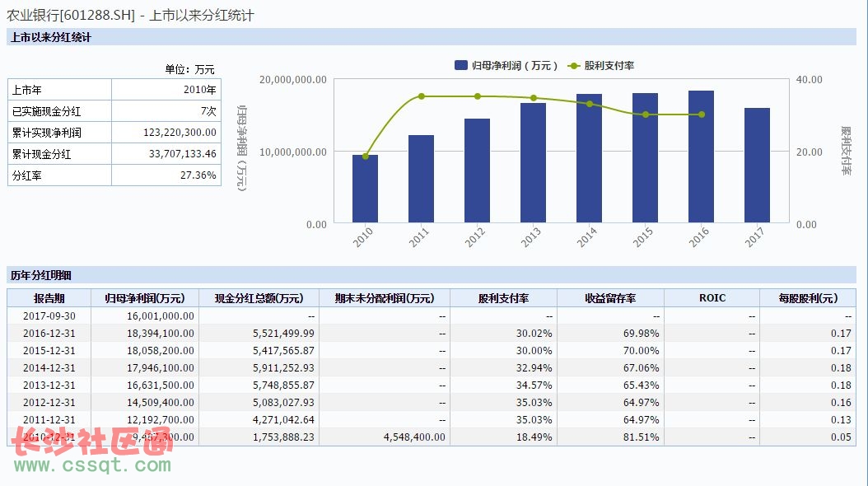
Task: Click the 分红率 value 27.36%
Action: pyautogui.click(x=198, y=175)
